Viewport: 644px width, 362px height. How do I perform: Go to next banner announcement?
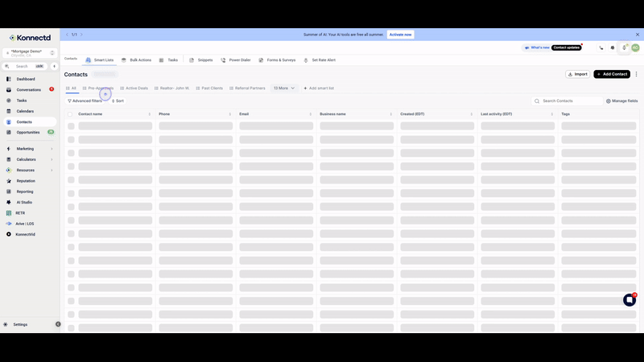pos(81,35)
